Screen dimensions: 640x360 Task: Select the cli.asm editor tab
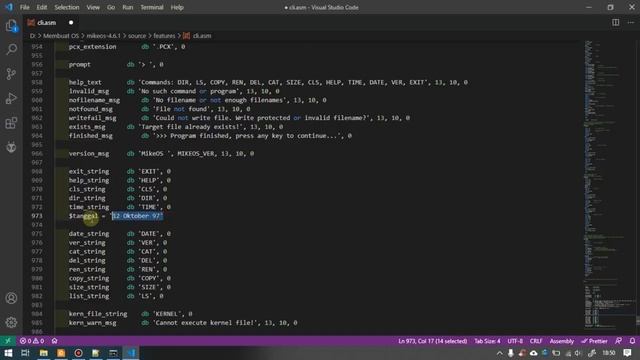pos(51,22)
